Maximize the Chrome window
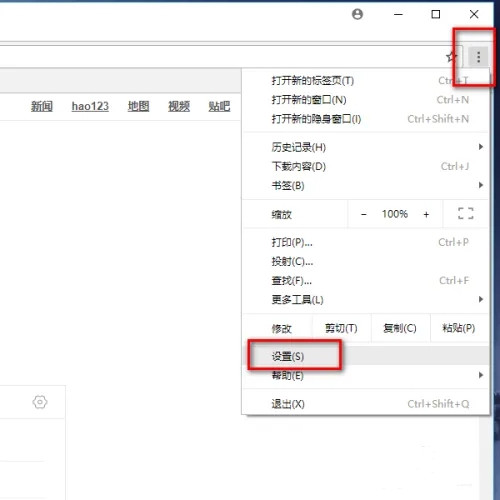 point(436,14)
